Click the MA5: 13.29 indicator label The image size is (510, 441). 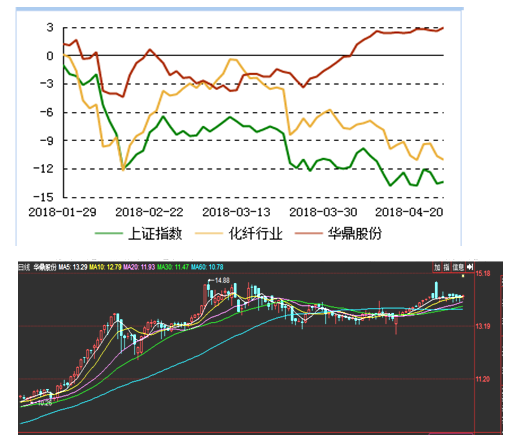pyautogui.click(x=73, y=267)
